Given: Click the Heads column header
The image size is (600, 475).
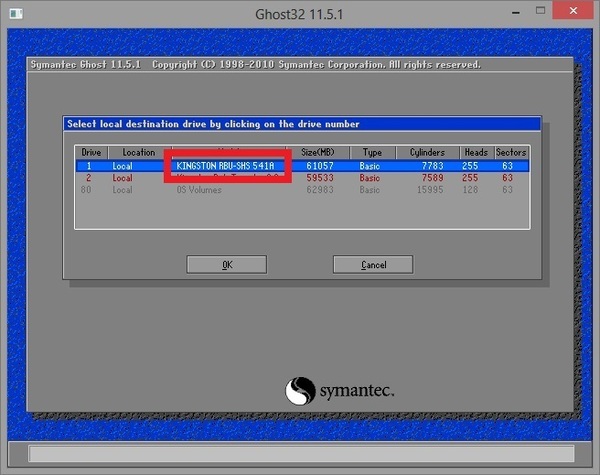Looking at the screenshot, I should (475, 152).
